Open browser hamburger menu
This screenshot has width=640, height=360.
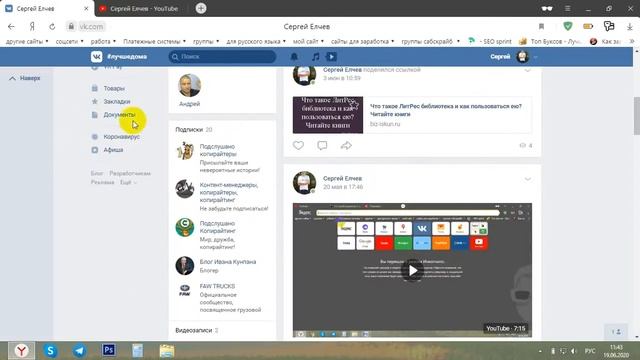(x=567, y=8)
